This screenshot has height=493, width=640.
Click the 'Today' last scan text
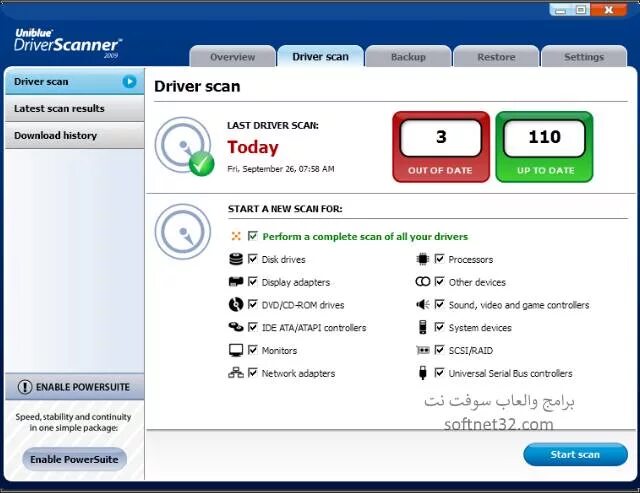[x=253, y=147]
